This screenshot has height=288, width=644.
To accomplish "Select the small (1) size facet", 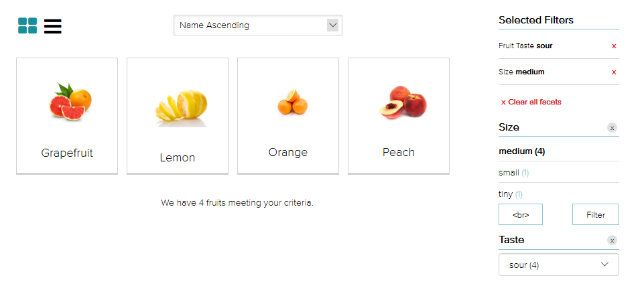I will [x=513, y=173].
